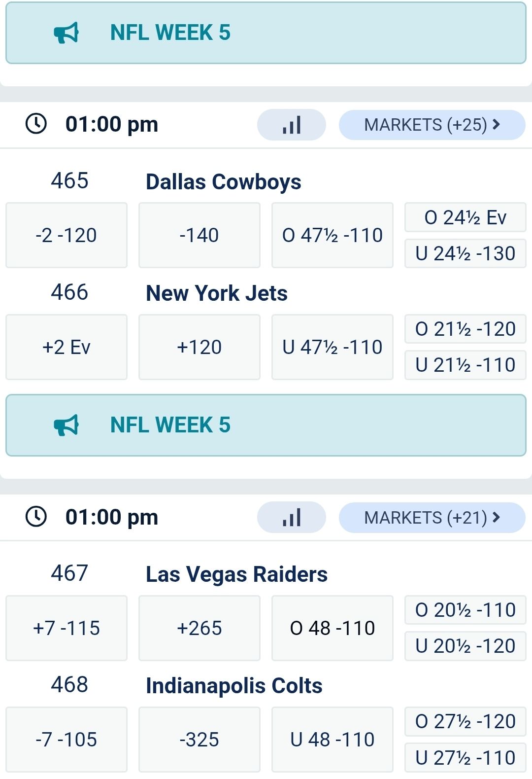Pick game total over 47½ -110
The width and height of the screenshot is (532, 779).
pyautogui.click(x=332, y=235)
